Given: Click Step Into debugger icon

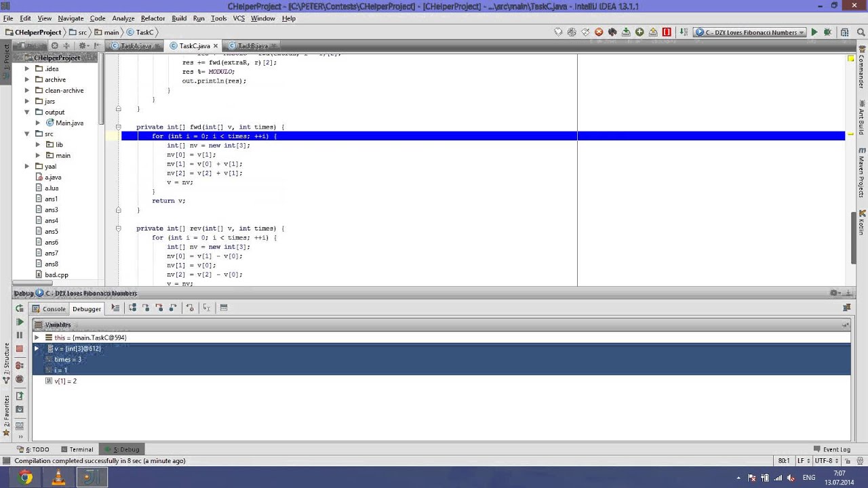Looking at the screenshot, I should pyautogui.click(x=146, y=308).
